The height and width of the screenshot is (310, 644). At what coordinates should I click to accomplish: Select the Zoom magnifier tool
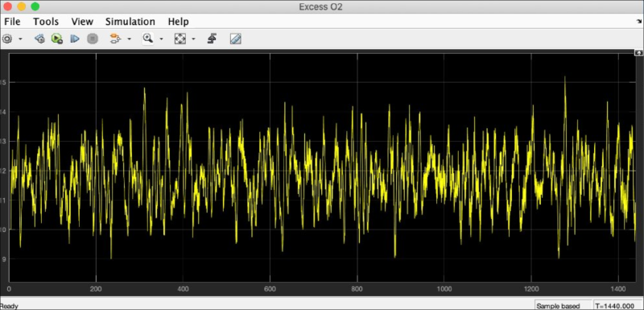coord(148,39)
